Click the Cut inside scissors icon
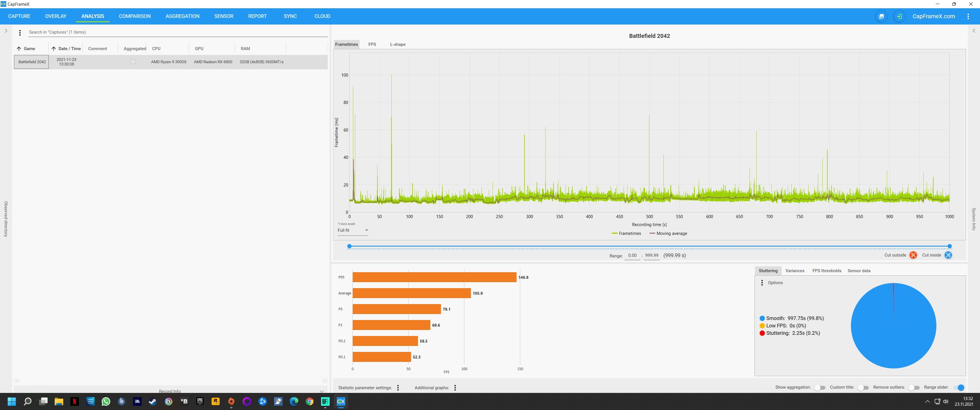 coord(948,255)
